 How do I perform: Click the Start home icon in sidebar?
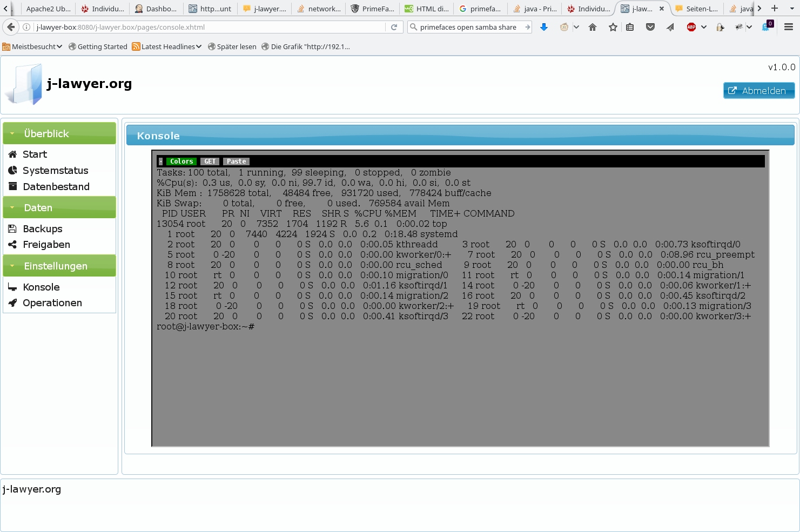[x=12, y=154]
